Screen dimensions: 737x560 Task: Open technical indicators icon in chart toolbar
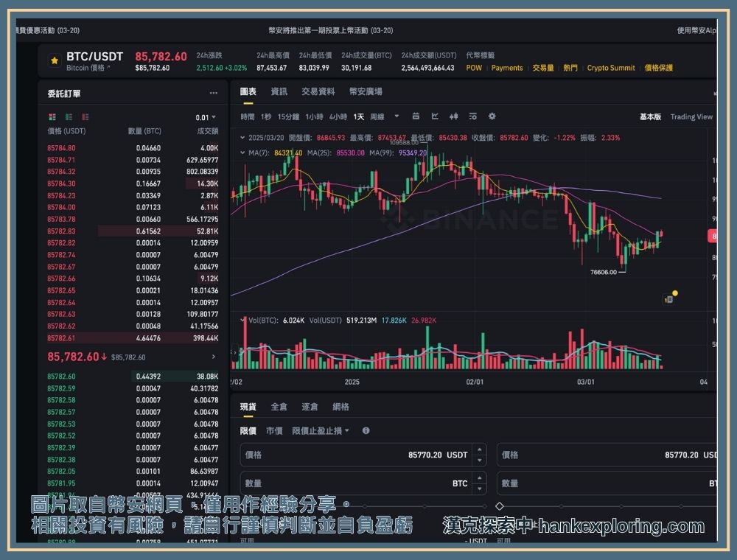tap(473, 116)
